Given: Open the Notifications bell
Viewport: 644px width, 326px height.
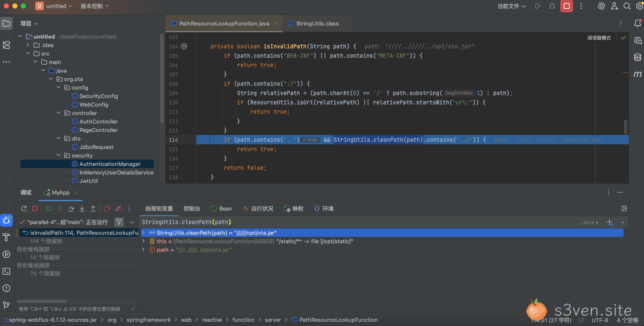Looking at the screenshot, I should (x=638, y=23).
